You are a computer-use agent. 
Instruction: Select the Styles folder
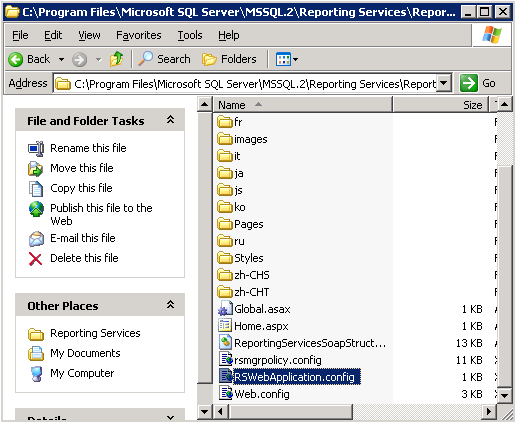point(240,258)
